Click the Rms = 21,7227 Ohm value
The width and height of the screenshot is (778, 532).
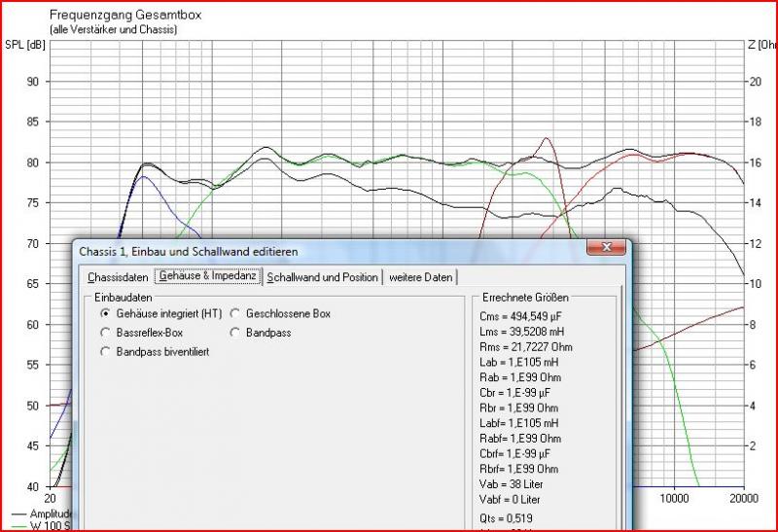pyautogui.click(x=524, y=347)
